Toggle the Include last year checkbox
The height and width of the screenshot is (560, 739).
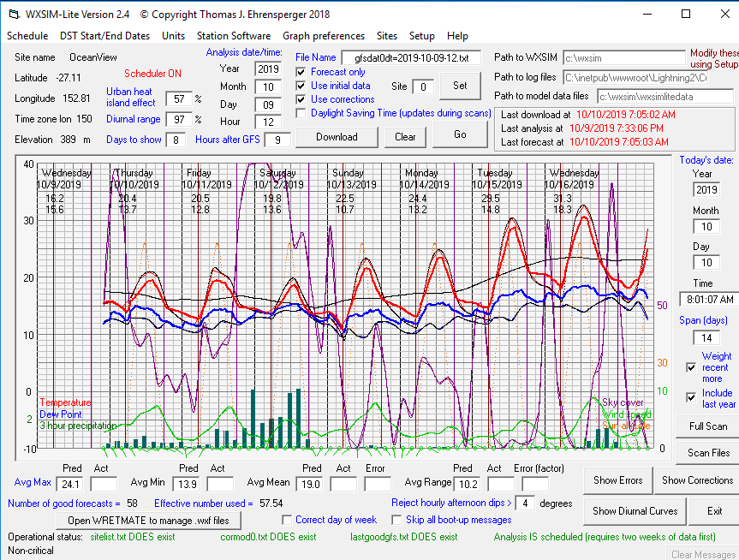(691, 398)
